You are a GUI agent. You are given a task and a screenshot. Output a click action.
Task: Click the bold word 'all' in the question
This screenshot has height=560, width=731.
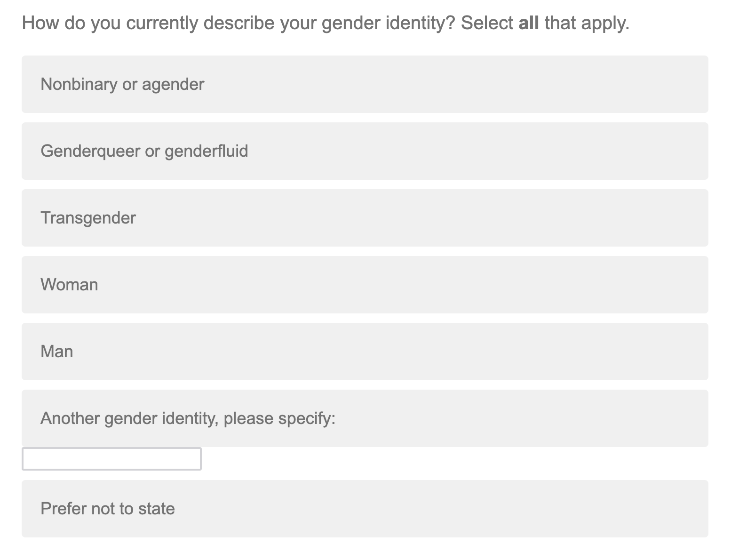click(528, 23)
